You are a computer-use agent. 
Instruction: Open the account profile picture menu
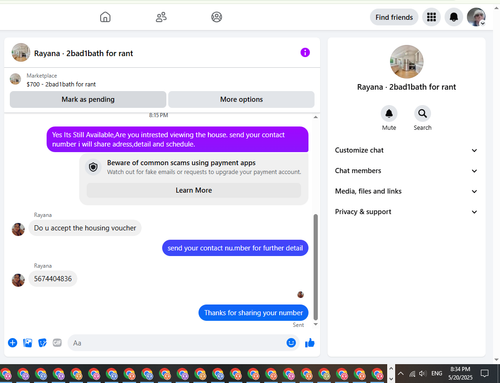tap(476, 17)
